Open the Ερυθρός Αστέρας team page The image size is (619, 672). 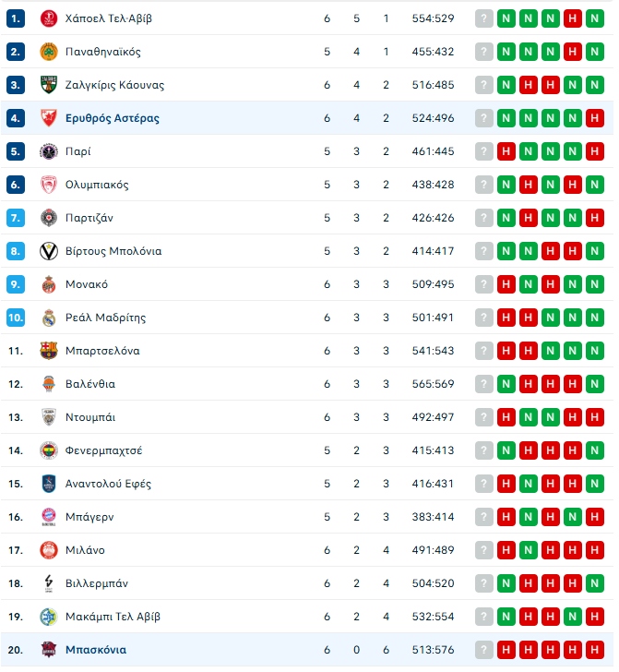click(x=113, y=118)
